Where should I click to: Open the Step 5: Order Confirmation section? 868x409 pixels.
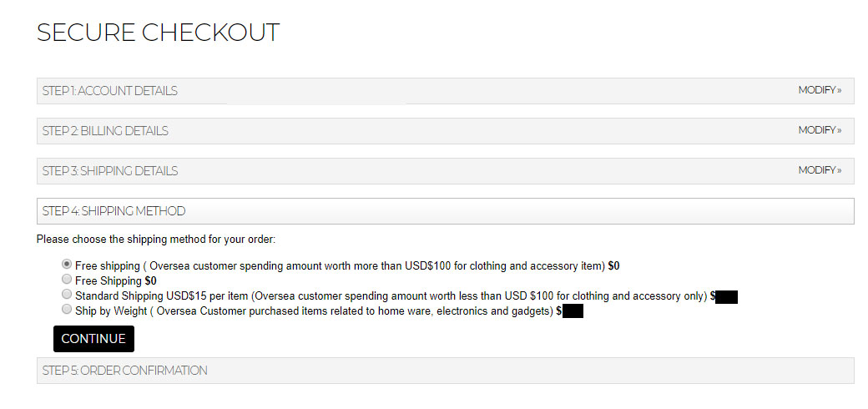click(125, 371)
